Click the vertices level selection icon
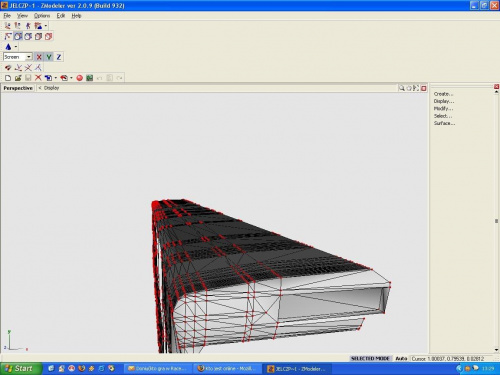The image size is (500, 375). pyautogui.click(x=8, y=36)
